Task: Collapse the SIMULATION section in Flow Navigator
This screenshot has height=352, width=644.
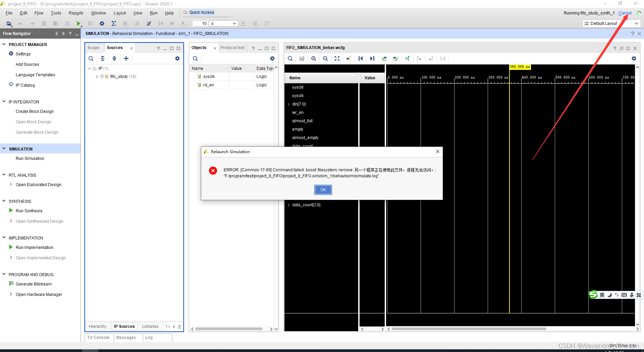Action: [3, 148]
